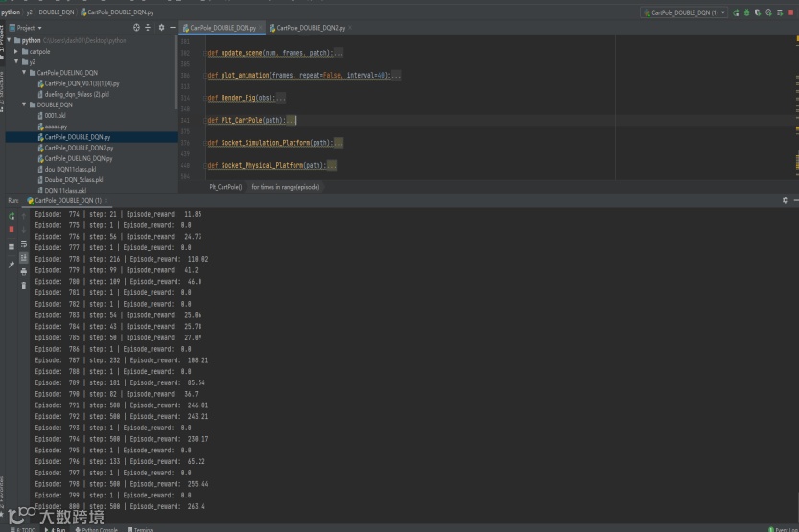Open Project panel settings gear
Image resolution: width=799 pixels, height=532 pixels.
[x=161, y=28]
